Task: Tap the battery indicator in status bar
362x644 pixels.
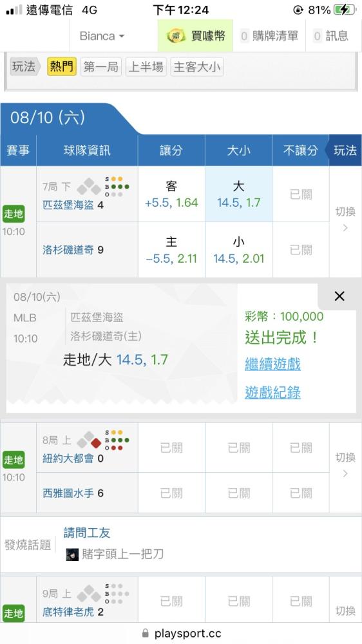Action: [x=345, y=10]
